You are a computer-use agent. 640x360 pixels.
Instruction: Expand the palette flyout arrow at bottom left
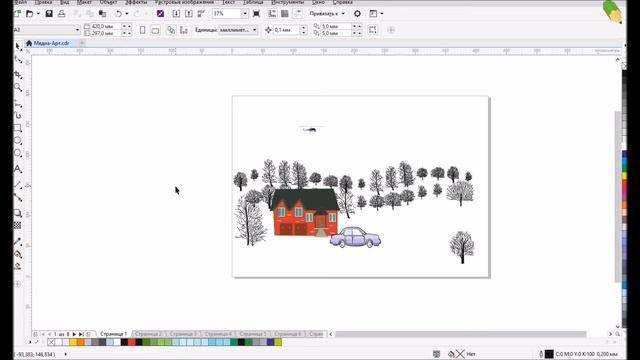[31, 342]
